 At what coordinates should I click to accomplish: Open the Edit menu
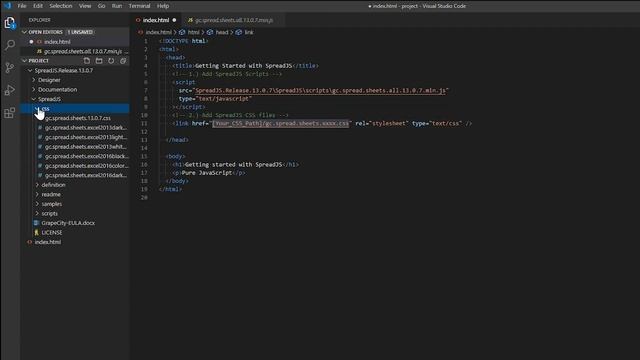click(x=38, y=6)
